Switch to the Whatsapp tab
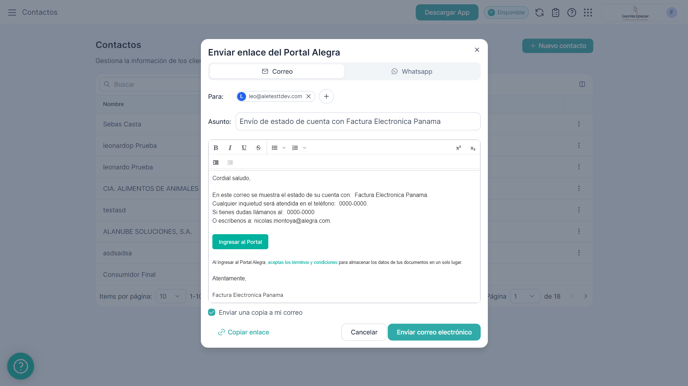 (412, 71)
